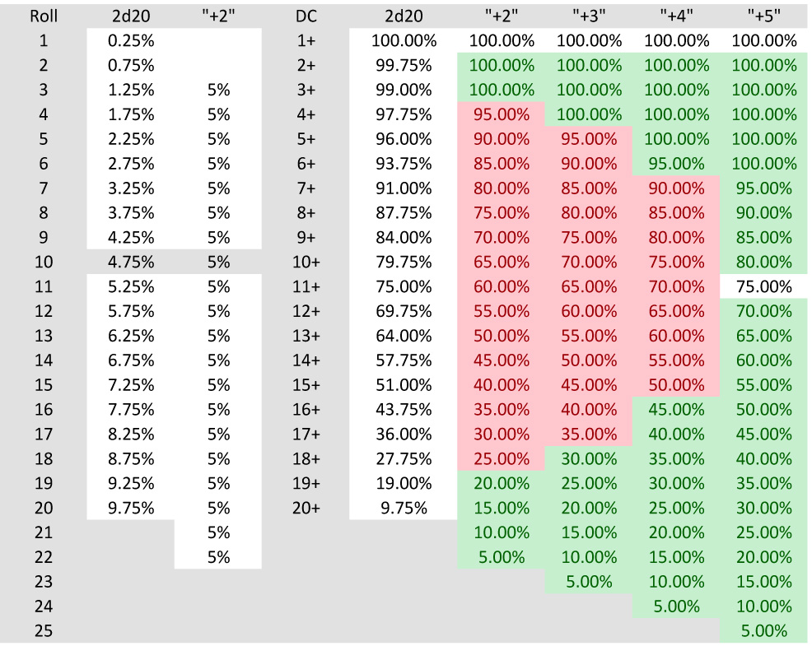Click the Roll column header

[x=44, y=16]
